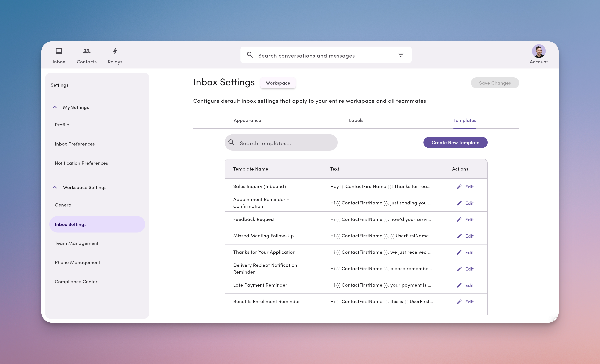Edit the Missed Meeting Follow-Up template
600x364 pixels.
pyautogui.click(x=459, y=236)
